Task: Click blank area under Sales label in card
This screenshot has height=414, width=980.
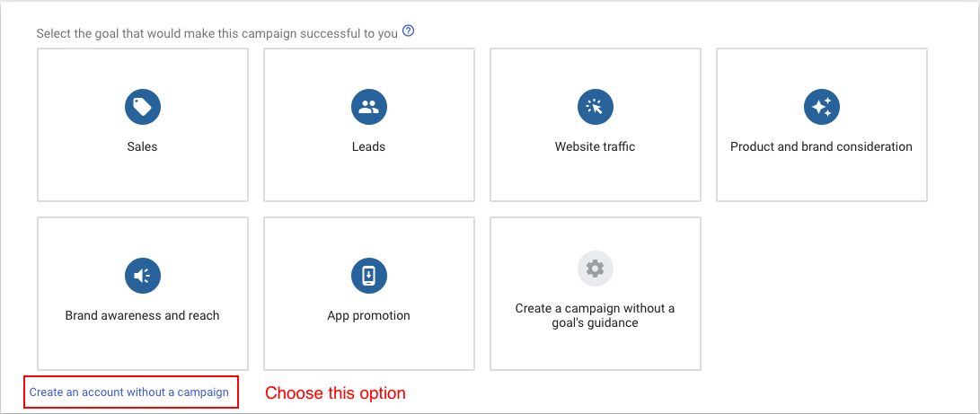Action: click(x=142, y=178)
